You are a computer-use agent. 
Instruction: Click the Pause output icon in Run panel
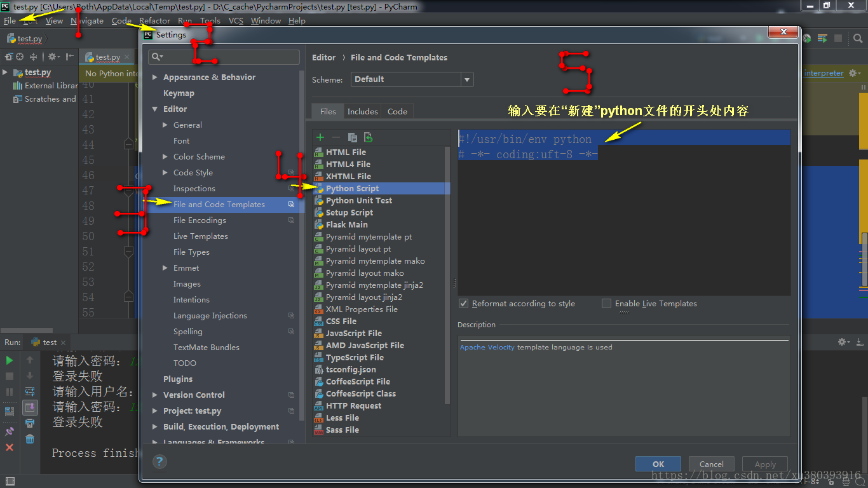(10, 392)
